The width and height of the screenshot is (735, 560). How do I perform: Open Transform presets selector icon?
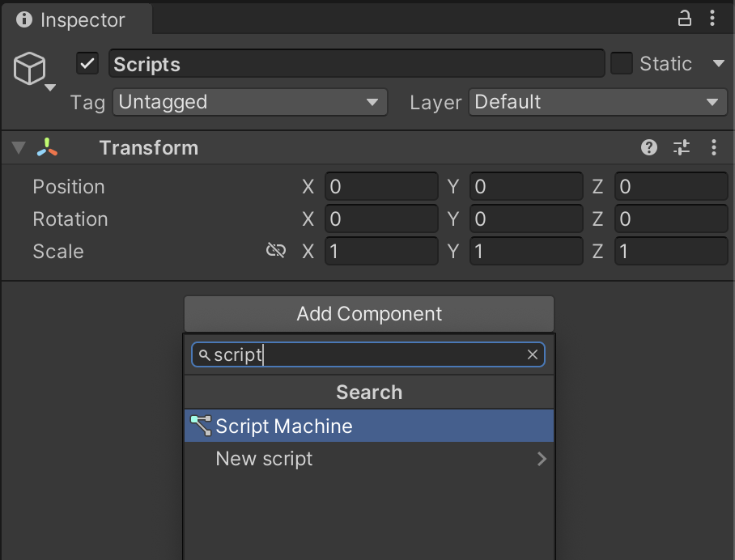point(681,147)
